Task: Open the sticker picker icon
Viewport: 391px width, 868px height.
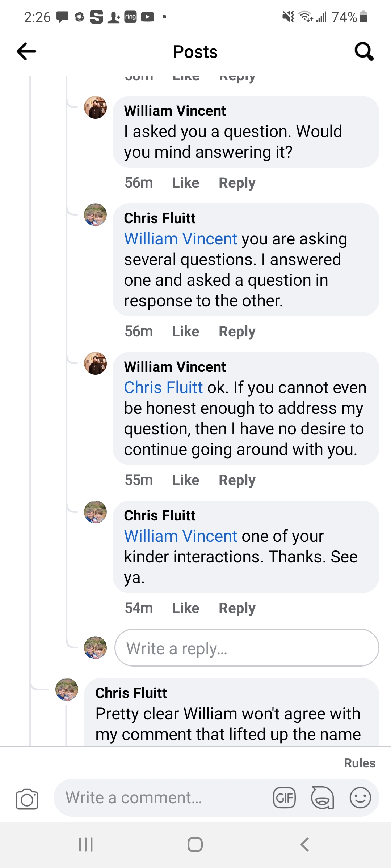Action: pos(322,798)
